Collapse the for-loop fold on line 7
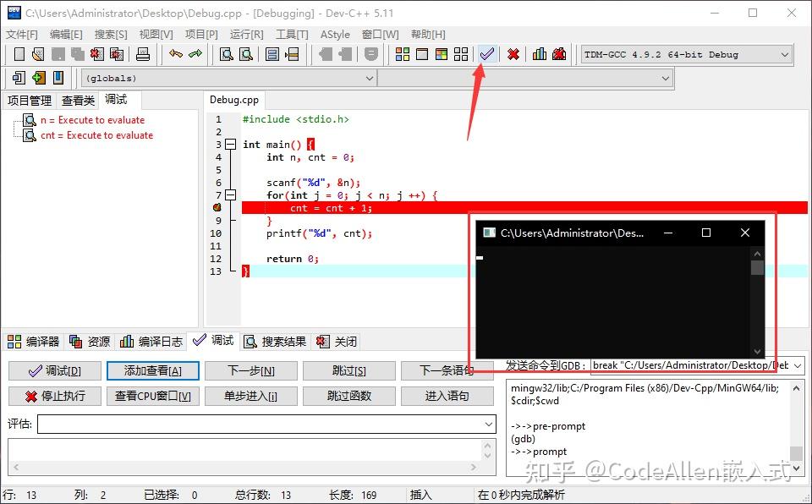 [x=231, y=195]
